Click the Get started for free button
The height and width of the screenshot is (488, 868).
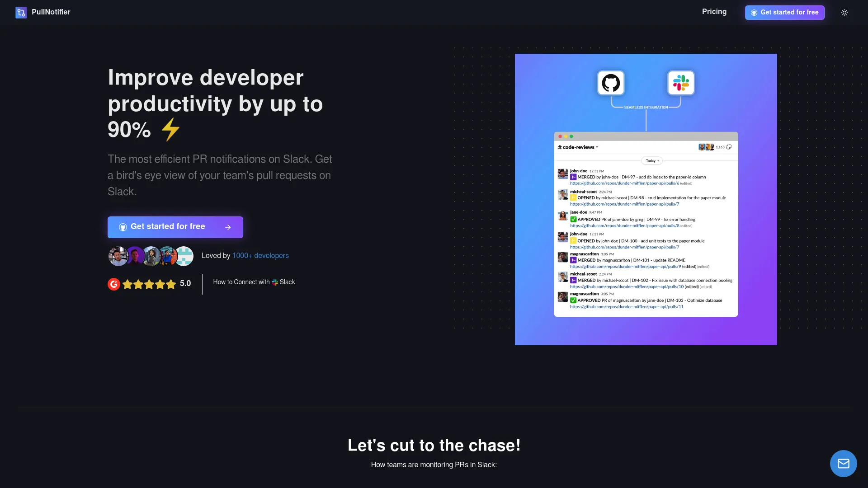(175, 227)
